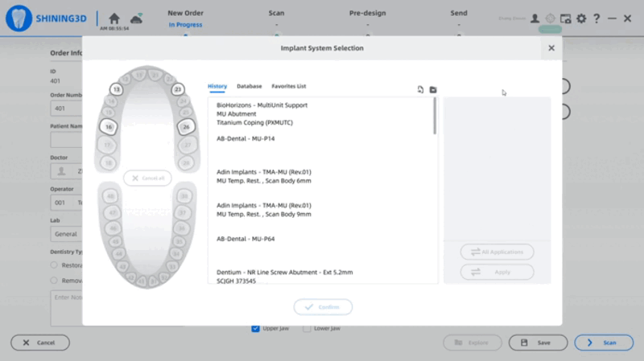Click the history list scrollbar thumb
This screenshot has height=361, width=644.
click(x=435, y=116)
